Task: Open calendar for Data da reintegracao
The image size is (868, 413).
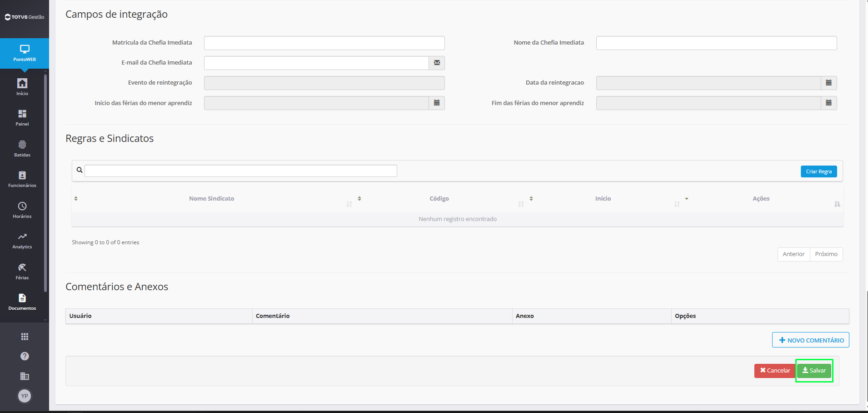Action: coord(829,83)
